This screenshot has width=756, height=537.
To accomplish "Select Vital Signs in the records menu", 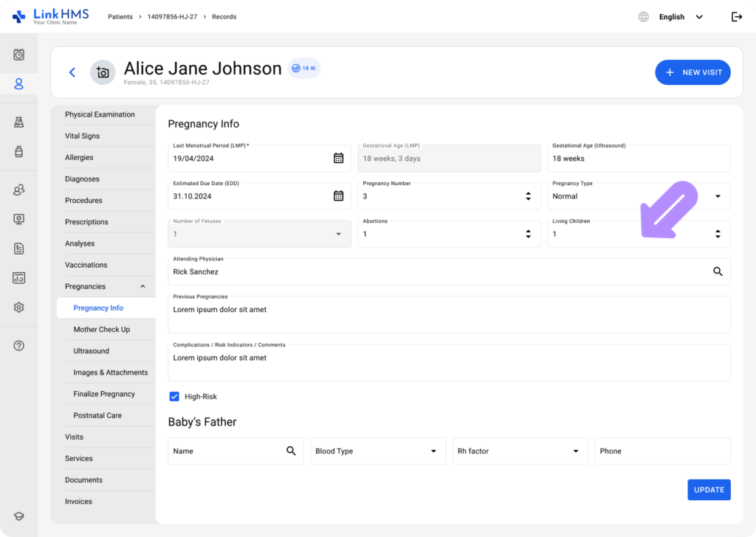I will pos(83,136).
